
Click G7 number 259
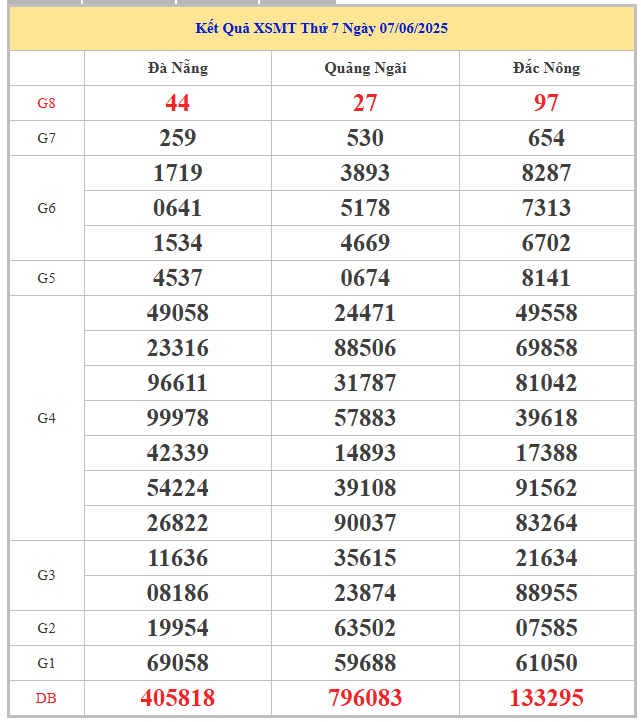tap(178, 138)
